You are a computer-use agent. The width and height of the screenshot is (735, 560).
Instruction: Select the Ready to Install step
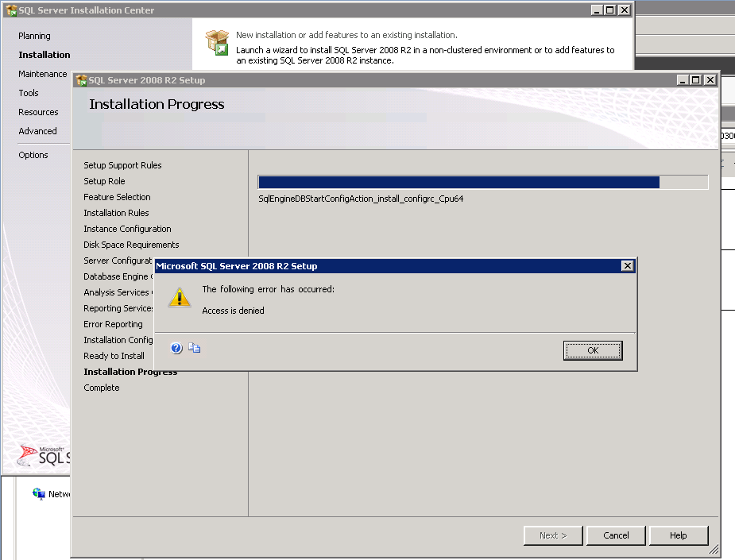(114, 356)
